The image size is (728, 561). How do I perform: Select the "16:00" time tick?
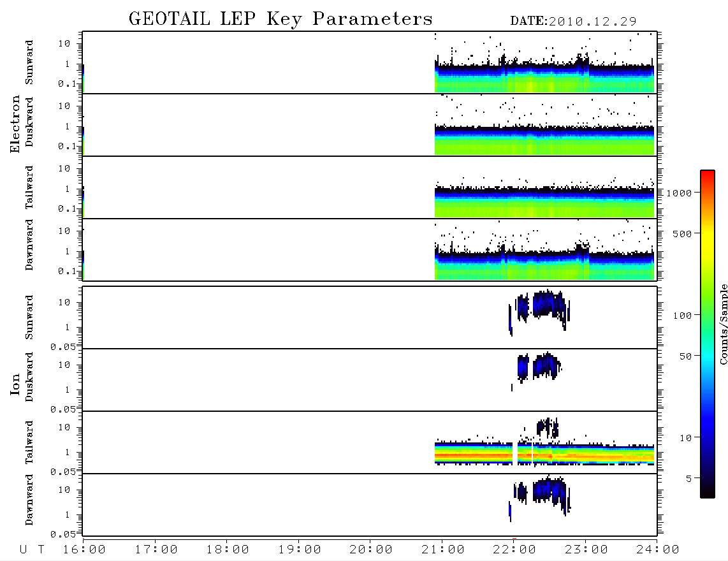click(x=85, y=550)
